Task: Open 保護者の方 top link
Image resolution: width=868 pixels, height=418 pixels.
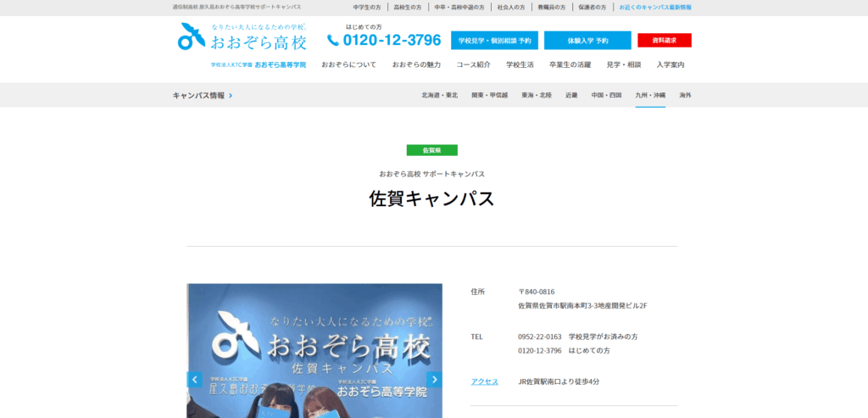Action: (x=593, y=8)
